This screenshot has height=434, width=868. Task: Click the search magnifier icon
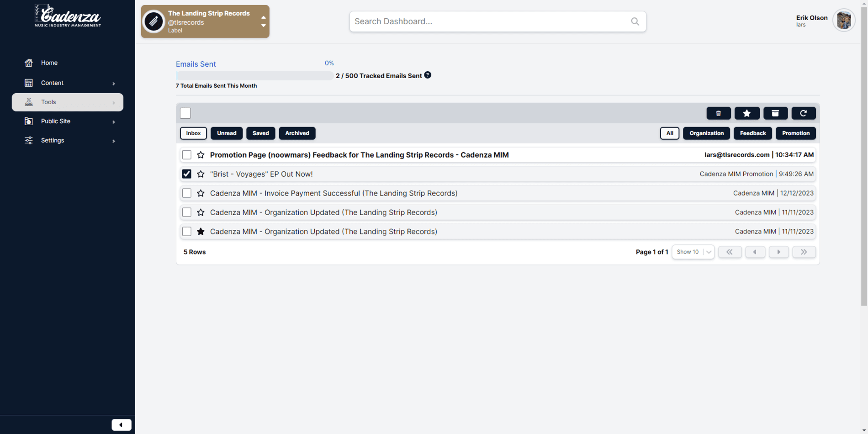(x=635, y=21)
